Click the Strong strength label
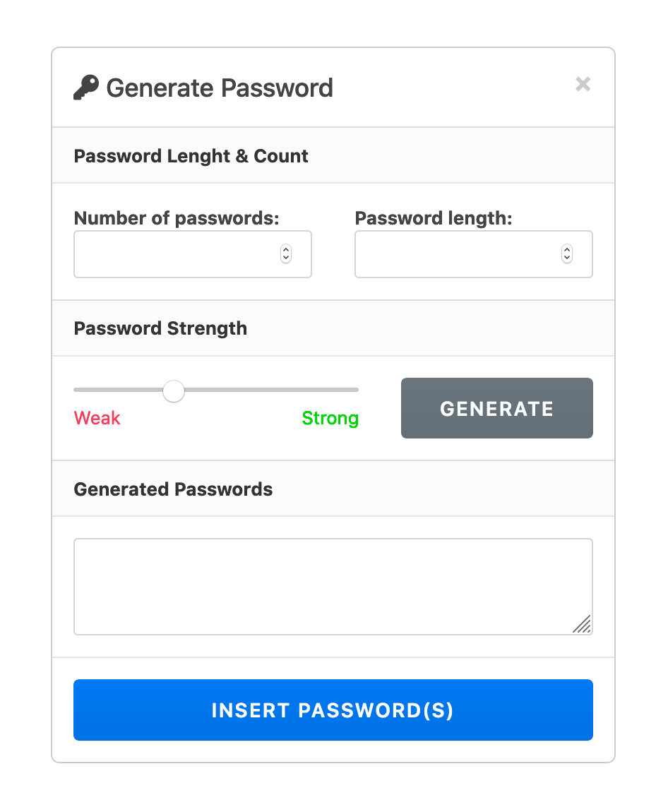This screenshot has width=668, height=812. (330, 419)
